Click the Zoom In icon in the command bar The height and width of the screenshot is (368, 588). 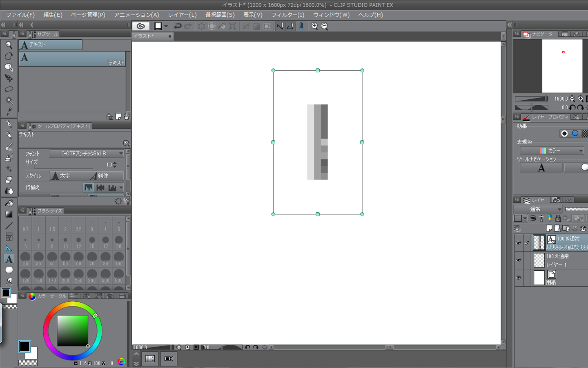point(314,26)
